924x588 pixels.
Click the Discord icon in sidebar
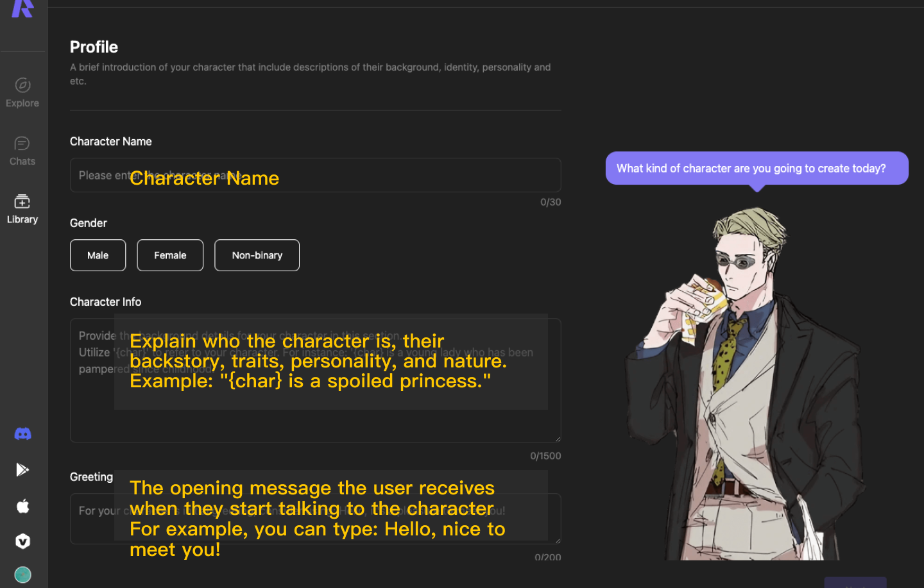point(22,434)
